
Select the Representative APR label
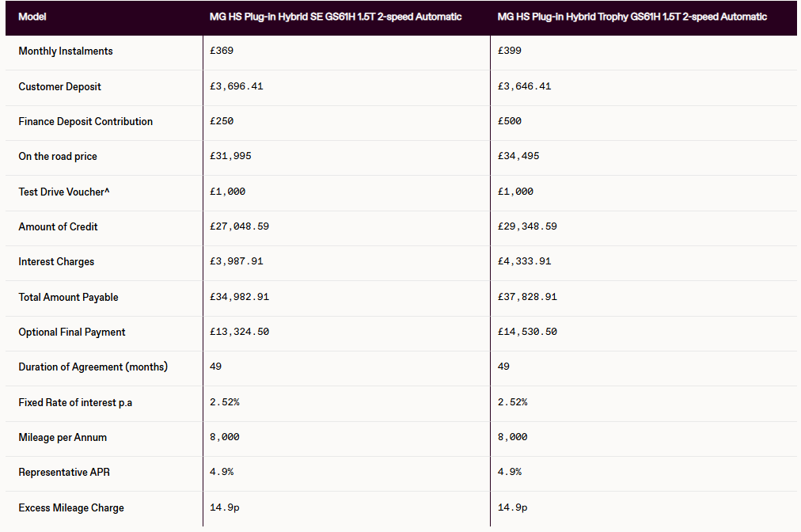click(64, 472)
